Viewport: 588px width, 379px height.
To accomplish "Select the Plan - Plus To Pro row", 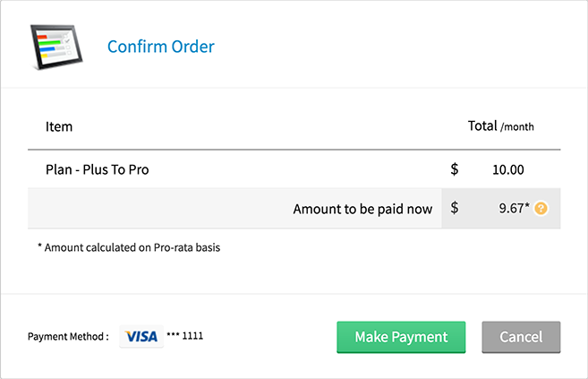I will tap(294, 169).
